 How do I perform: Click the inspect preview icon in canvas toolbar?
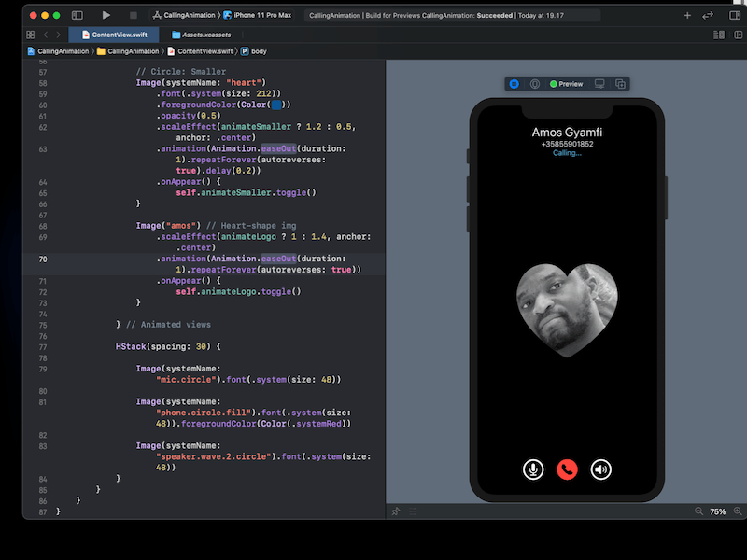coord(533,83)
